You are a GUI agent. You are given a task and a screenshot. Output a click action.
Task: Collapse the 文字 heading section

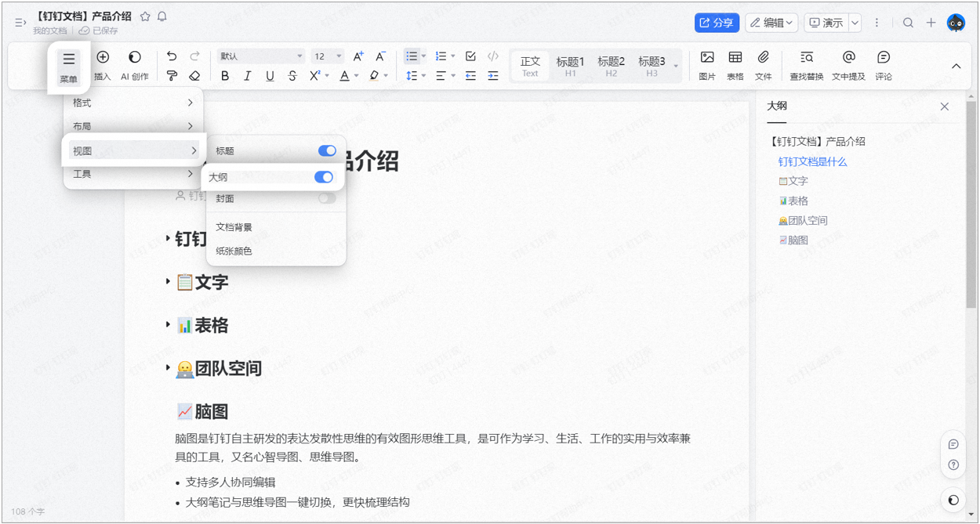(x=168, y=281)
